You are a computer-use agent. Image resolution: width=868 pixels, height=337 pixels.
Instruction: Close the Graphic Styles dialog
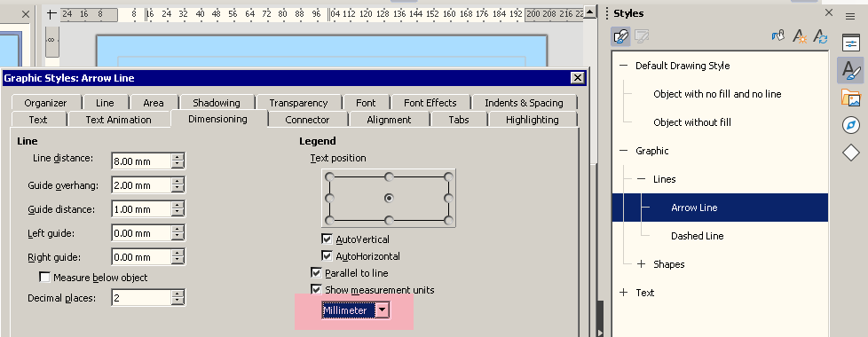coord(578,78)
